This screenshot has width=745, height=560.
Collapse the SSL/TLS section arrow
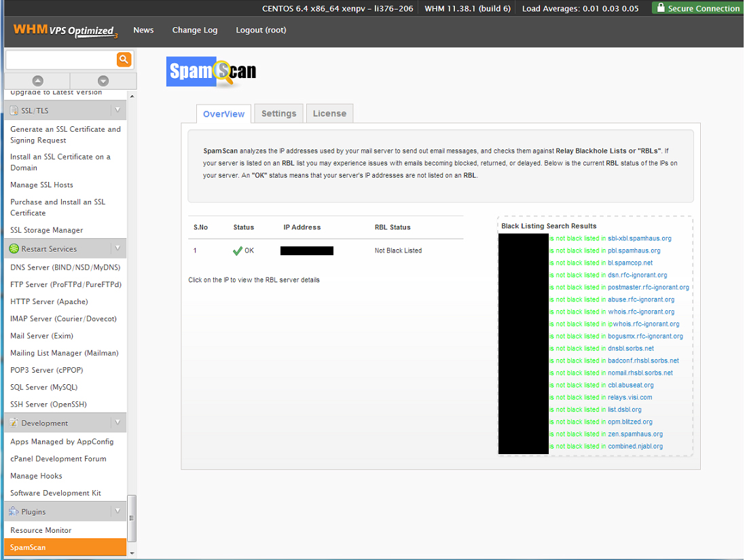[x=117, y=110]
